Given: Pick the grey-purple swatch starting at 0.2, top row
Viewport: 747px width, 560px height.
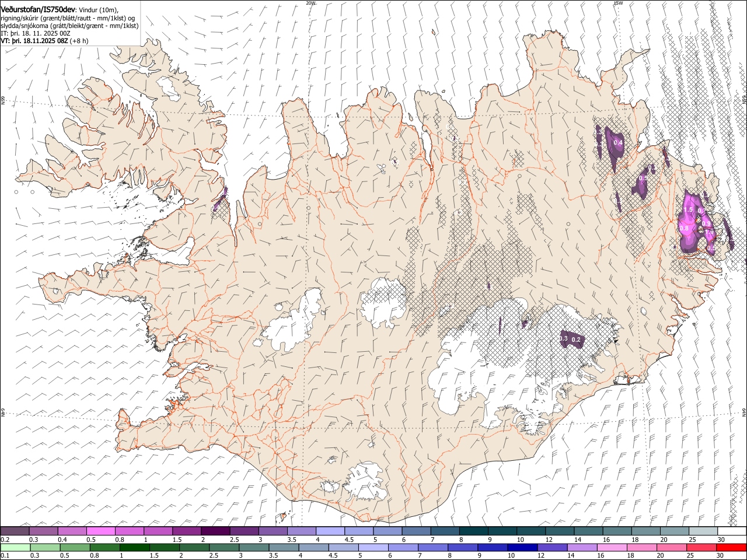Looking at the screenshot, I should tap(15, 531).
